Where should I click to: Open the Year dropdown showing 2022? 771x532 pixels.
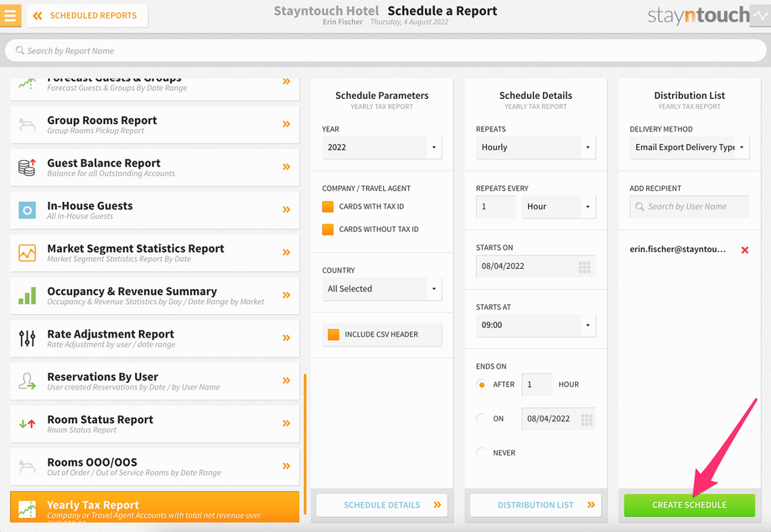[382, 147]
